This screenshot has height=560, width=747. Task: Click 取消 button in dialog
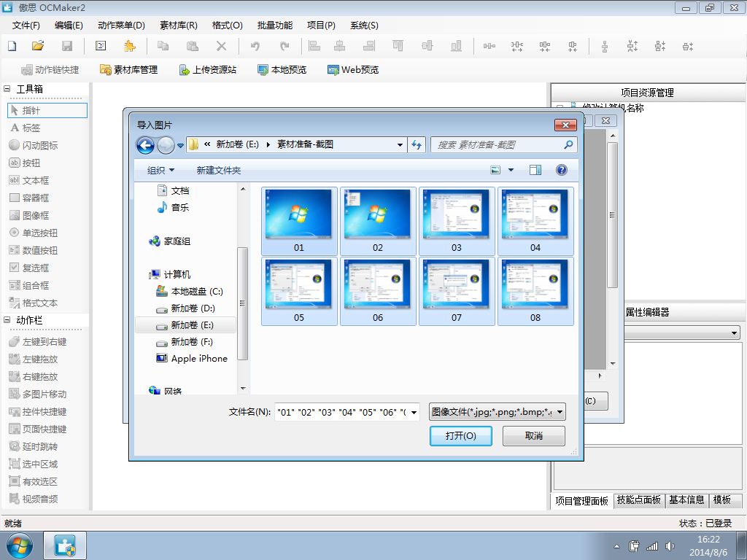point(534,436)
